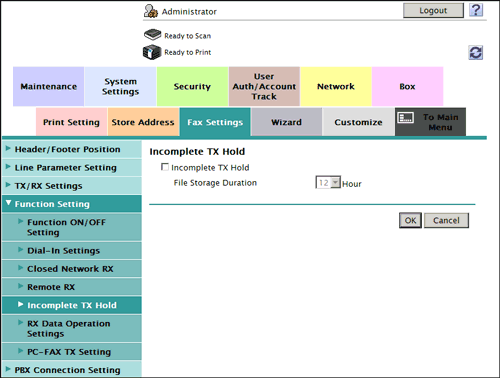Screen dimensions: 500x378
Task: Expand Header/Footer Position arrow
Action: 8,148
